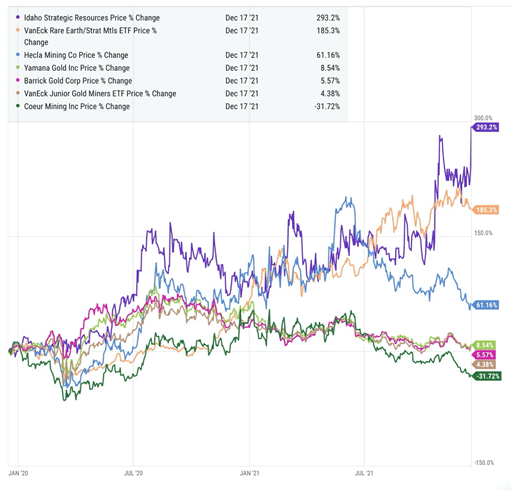
Task: Click the JUL '20 x-axis label
Action: point(133,473)
